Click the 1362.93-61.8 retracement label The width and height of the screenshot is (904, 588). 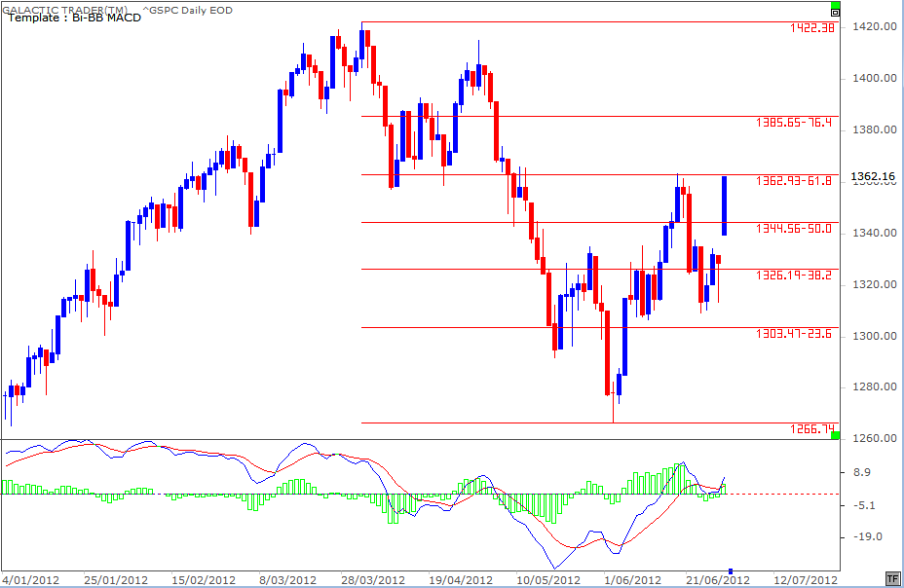(x=794, y=181)
